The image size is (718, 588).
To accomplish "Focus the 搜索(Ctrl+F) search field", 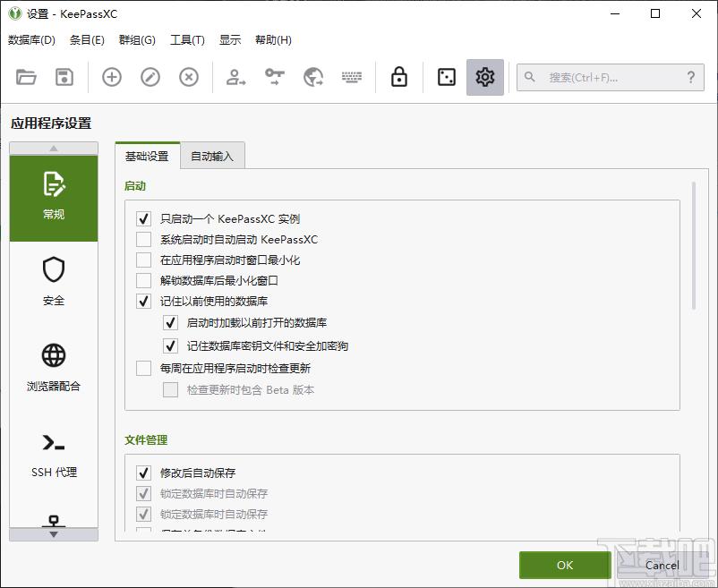I will pos(611,77).
